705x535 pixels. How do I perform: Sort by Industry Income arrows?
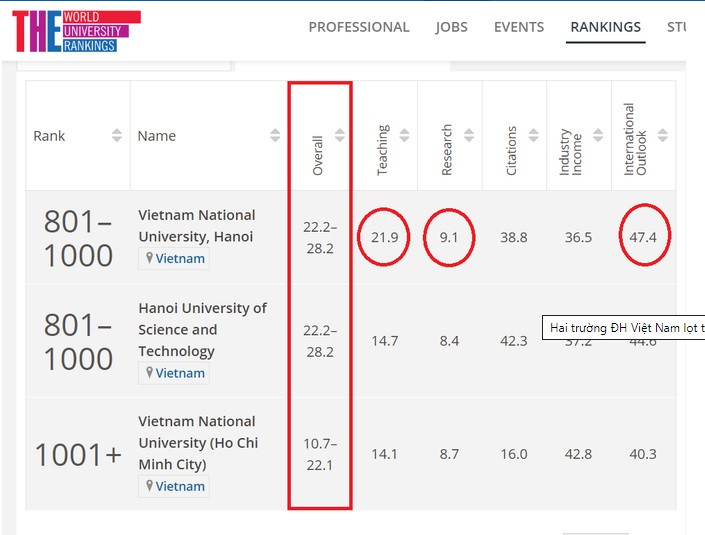598,136
